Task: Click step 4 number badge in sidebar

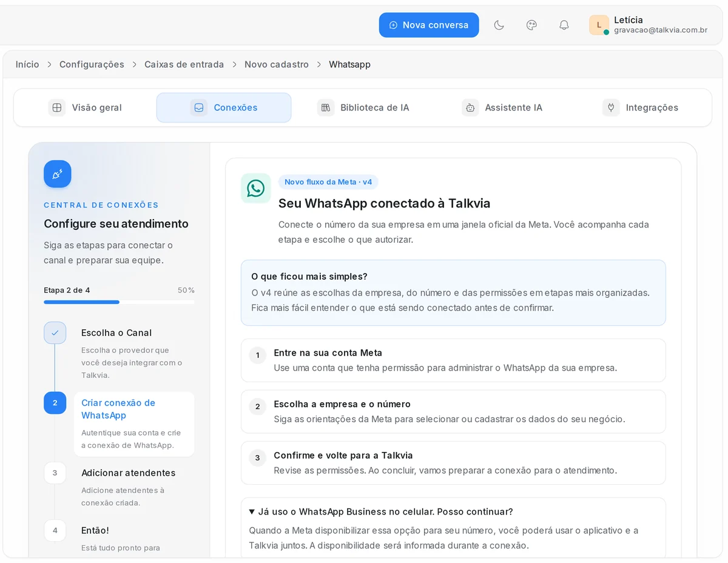Action: pos(55,530)
